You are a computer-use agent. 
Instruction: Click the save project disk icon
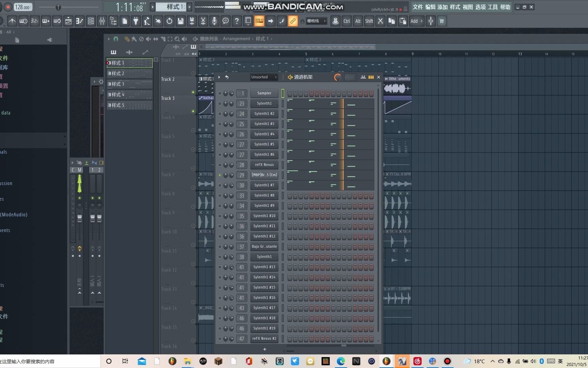[181, 21]
